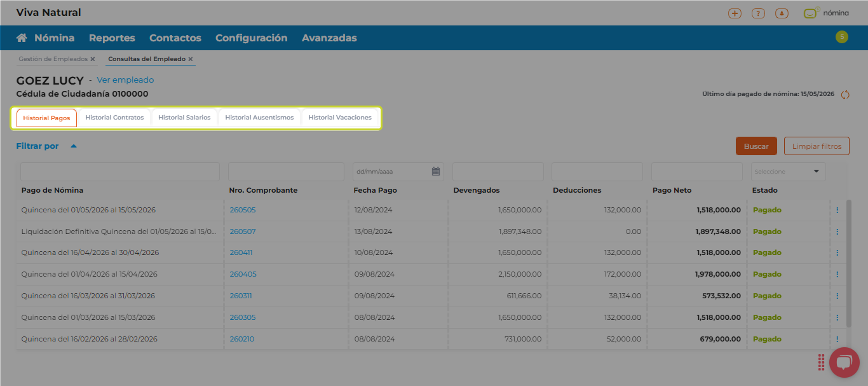Open row options for comprobante 260507
This screenshot has height=386, width=868.
[x=837, y=231]
